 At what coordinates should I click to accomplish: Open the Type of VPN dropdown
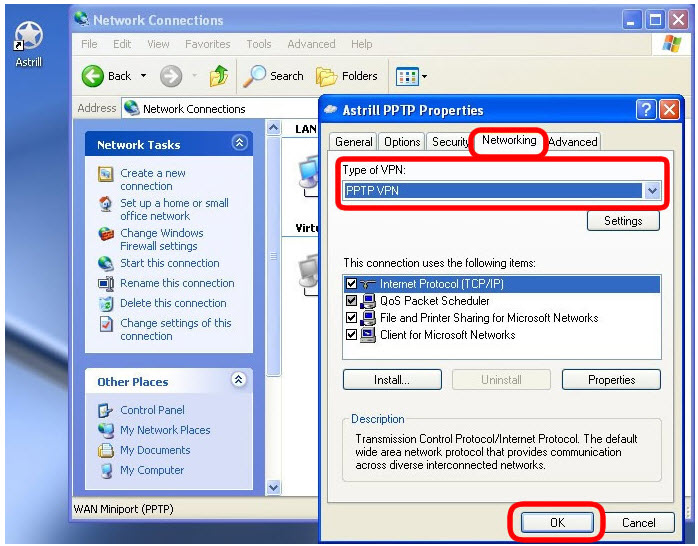pyautogui.click(x=652, y=191)
